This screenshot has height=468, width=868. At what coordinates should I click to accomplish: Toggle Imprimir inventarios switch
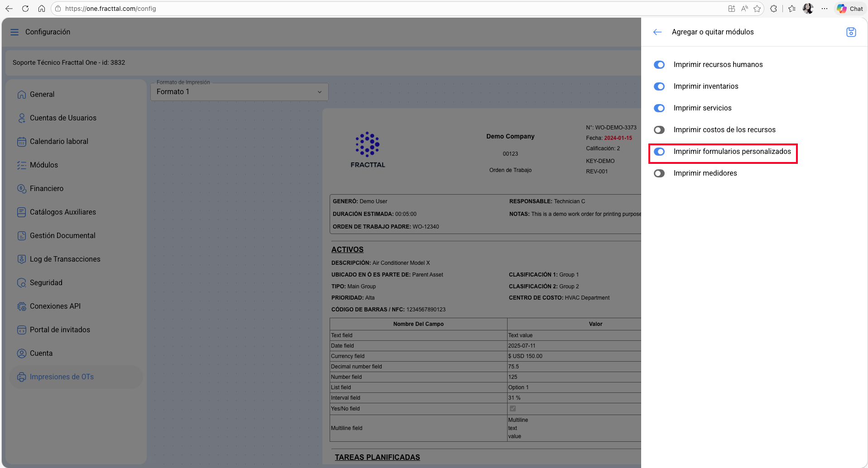(x=659, y=86)
